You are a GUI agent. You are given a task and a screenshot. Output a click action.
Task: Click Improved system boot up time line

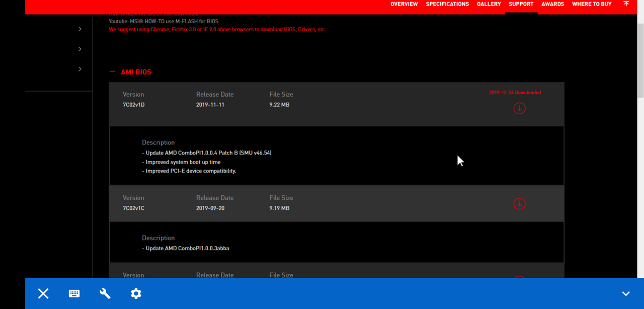[181, 162]
